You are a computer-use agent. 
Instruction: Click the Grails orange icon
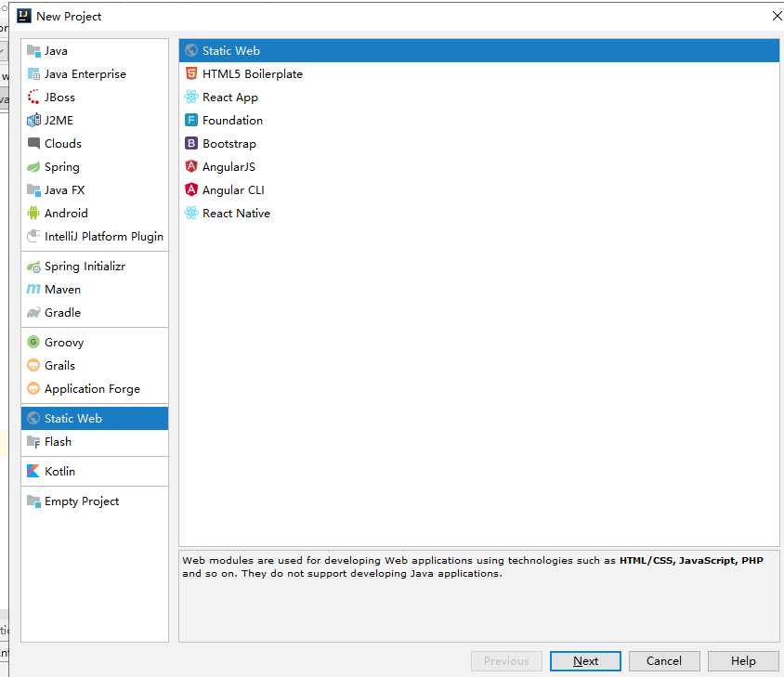(33, 366)
